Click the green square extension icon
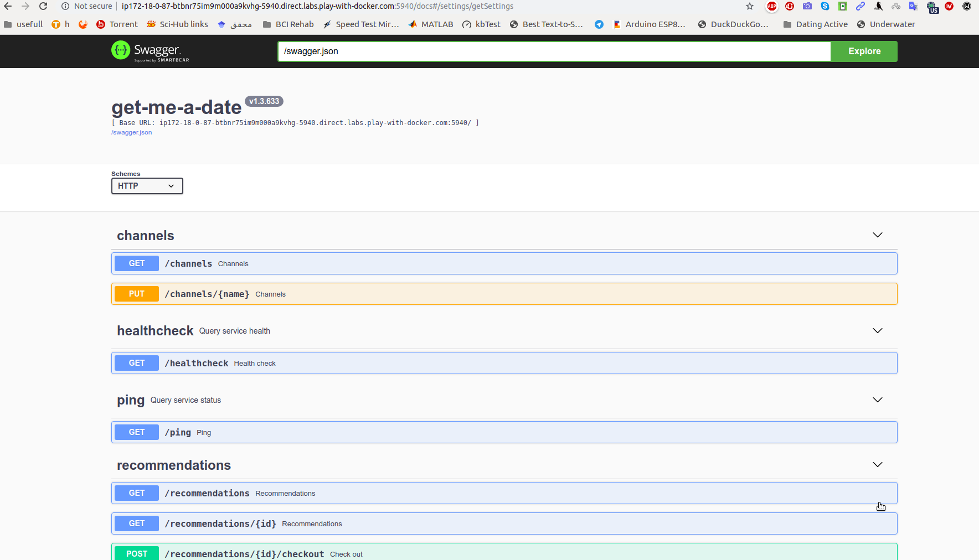This screenshot has width=979, height=560. click(843, 6)
